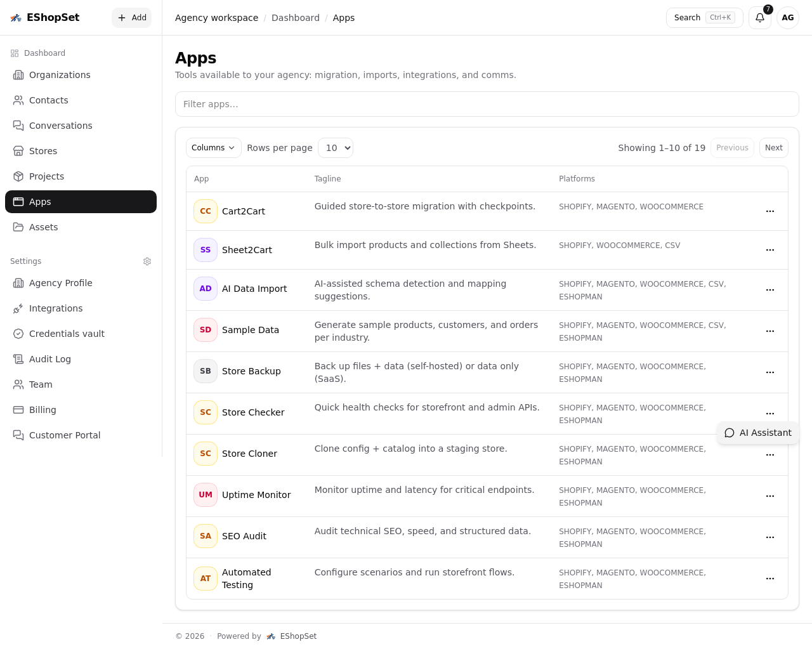Click the Filter apps input field
This screenshot has width=812, height=649.
[x=487, y=104]
